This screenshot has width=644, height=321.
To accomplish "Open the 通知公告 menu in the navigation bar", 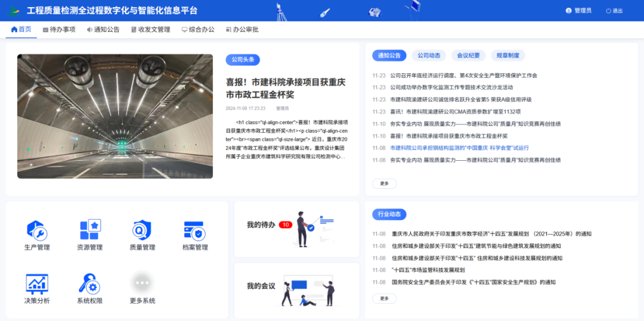I will coord(103,30).
